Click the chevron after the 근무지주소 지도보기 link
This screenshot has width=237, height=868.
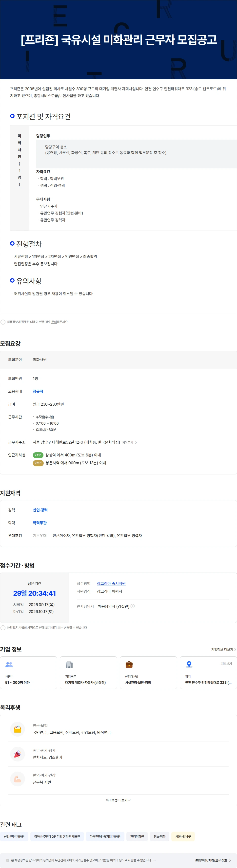(x=136, y=442)
